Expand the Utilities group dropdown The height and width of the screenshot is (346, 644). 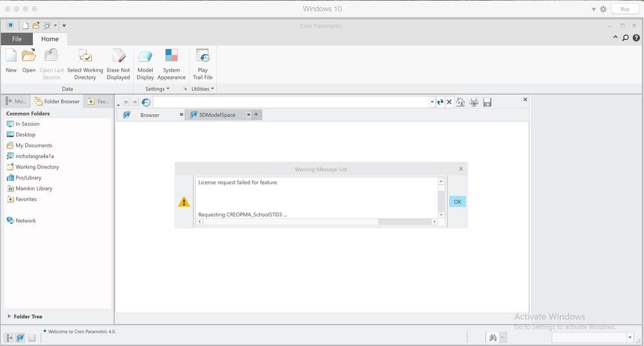(202, 89)
